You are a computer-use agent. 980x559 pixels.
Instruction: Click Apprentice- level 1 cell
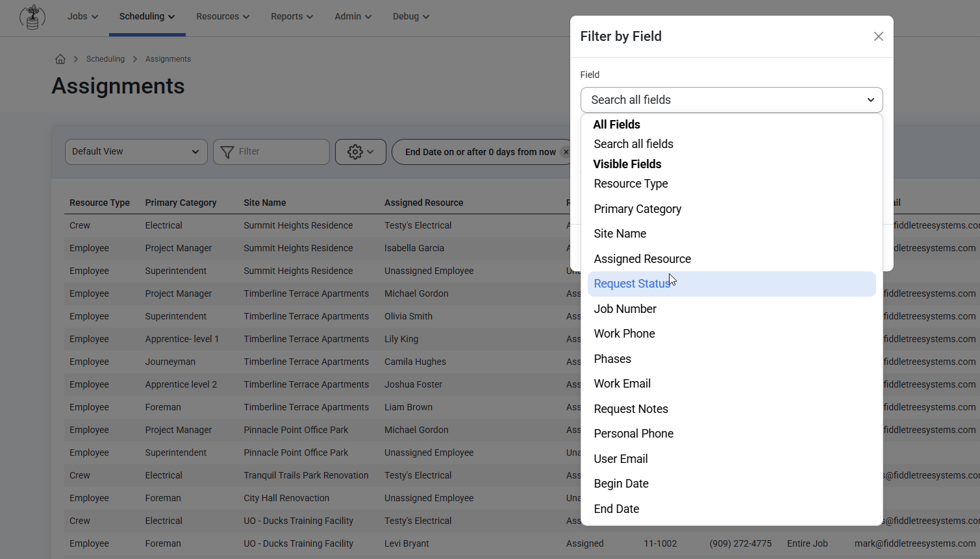point(182,339)
